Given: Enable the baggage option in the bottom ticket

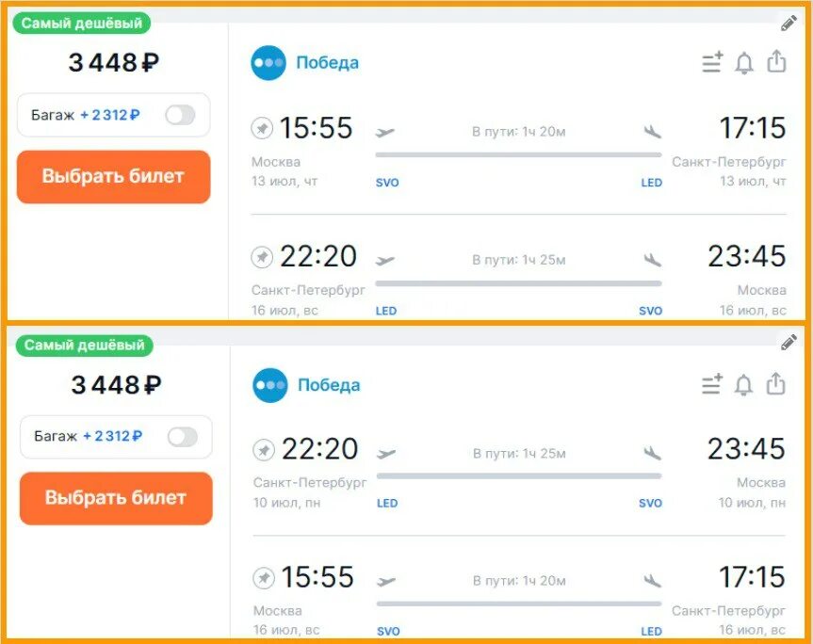Looking at the screenshot, I should click(x=182, y=437).
